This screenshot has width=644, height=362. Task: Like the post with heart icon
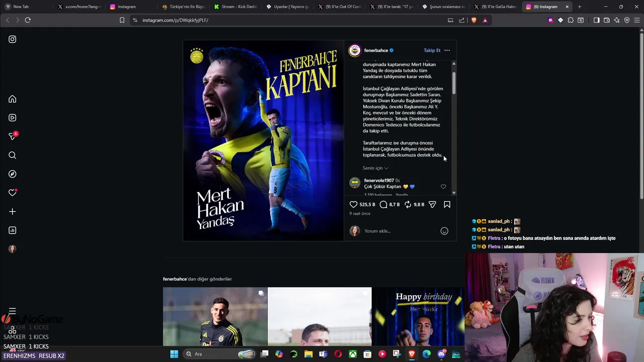coord(353,205)
